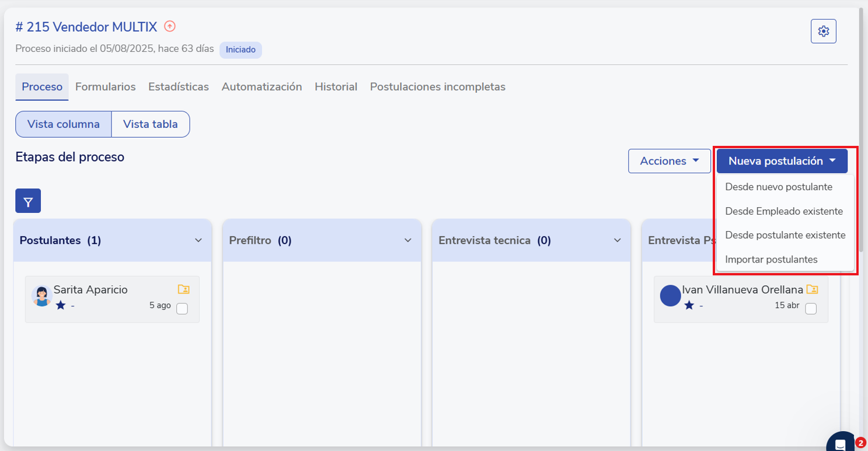Click folder icon on Sarita Aparicio card

pyautogui.click(x=184, y=289)
